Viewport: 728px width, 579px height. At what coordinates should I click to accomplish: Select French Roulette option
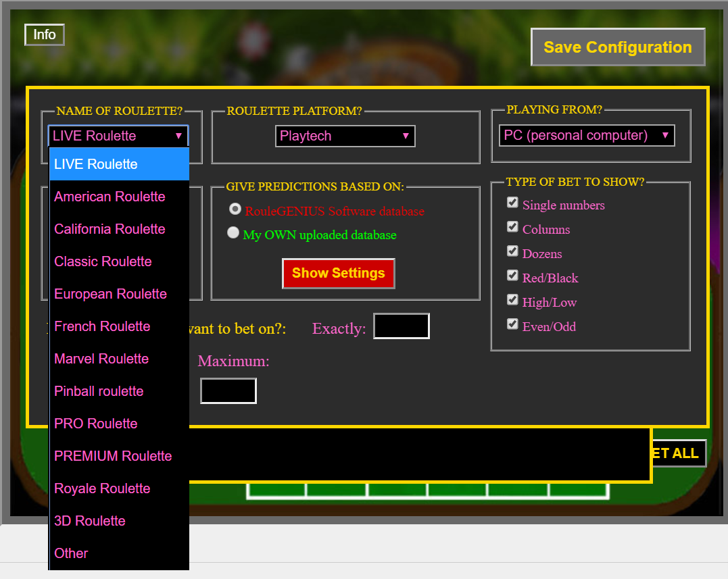pos(120,326)
